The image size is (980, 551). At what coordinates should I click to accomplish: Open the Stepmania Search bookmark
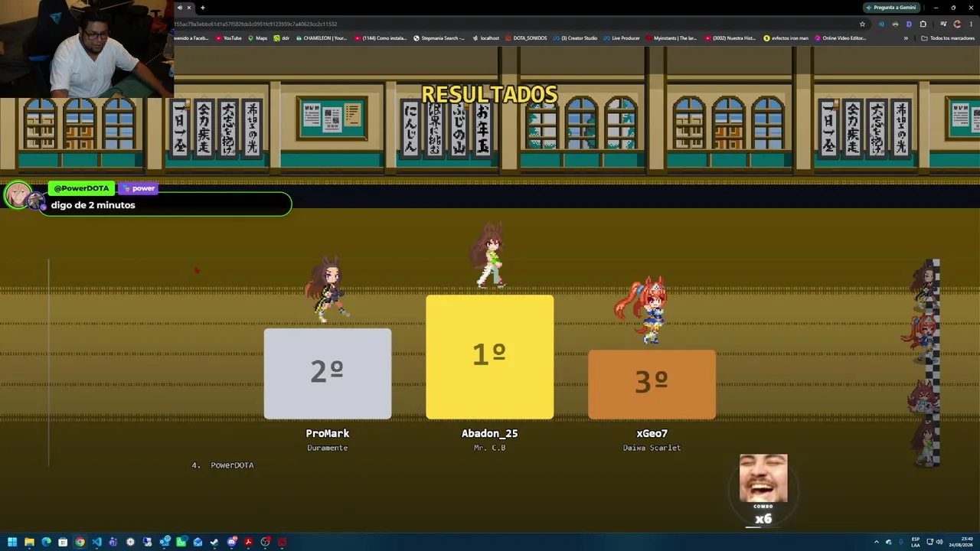click(439, 38)
